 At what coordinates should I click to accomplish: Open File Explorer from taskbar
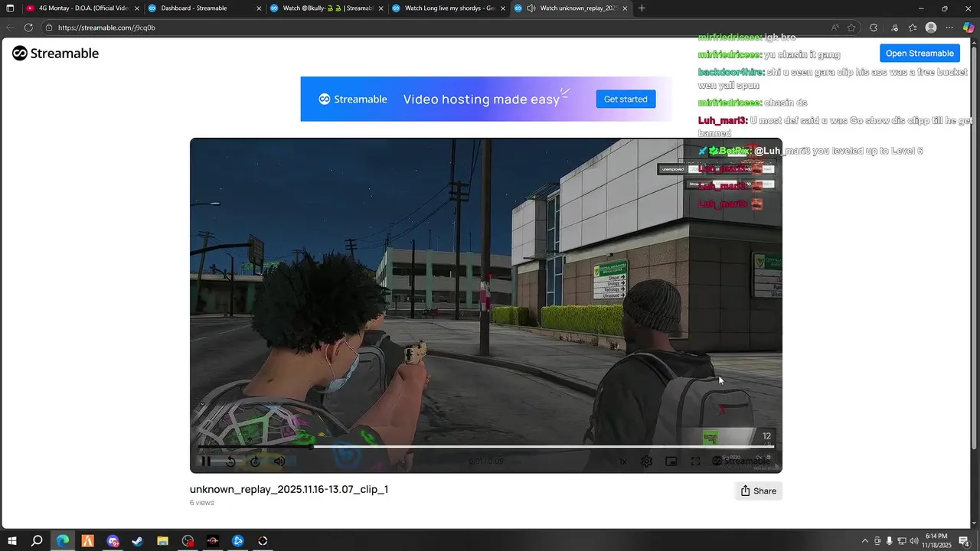(162, 541)
